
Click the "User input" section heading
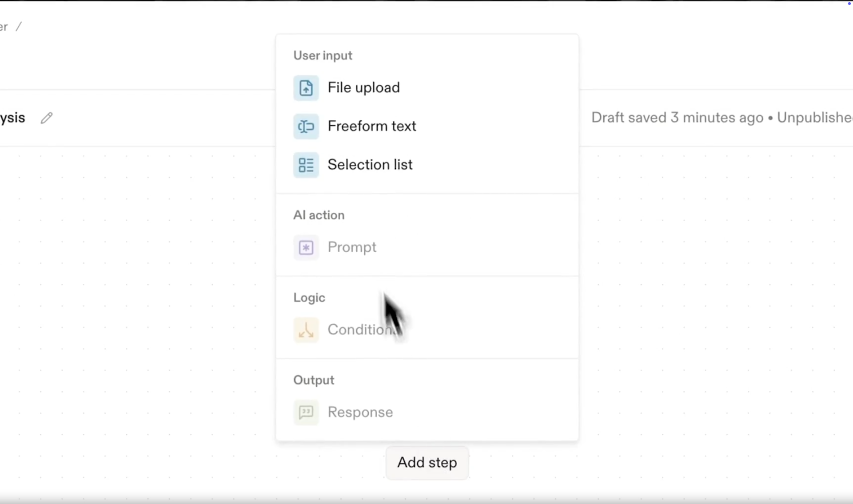pyautogui.click(x=323, y=56)
